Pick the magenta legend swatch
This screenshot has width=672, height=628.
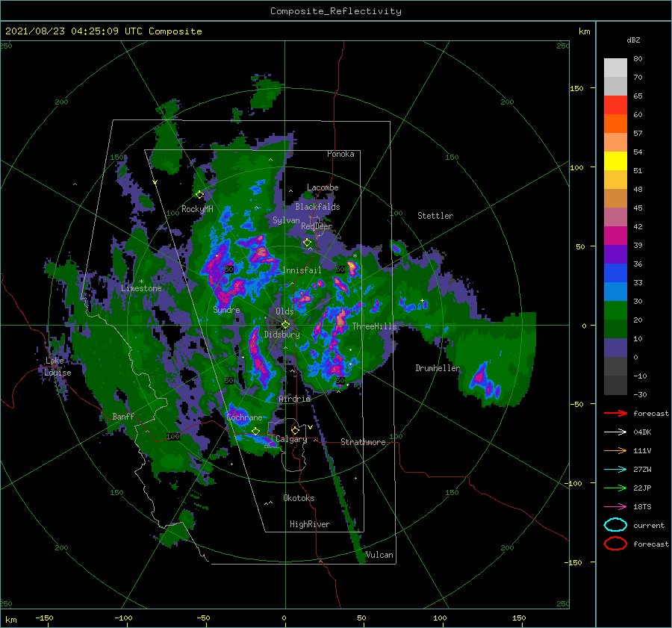[615, 235]
